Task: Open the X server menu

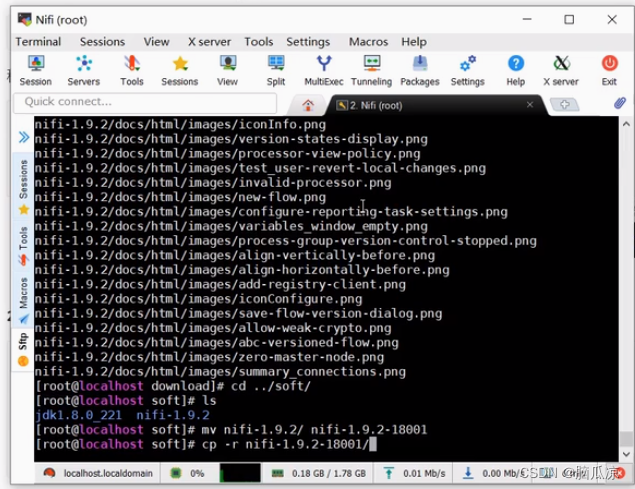Action: pyautogui.click(x=209, y=42)
